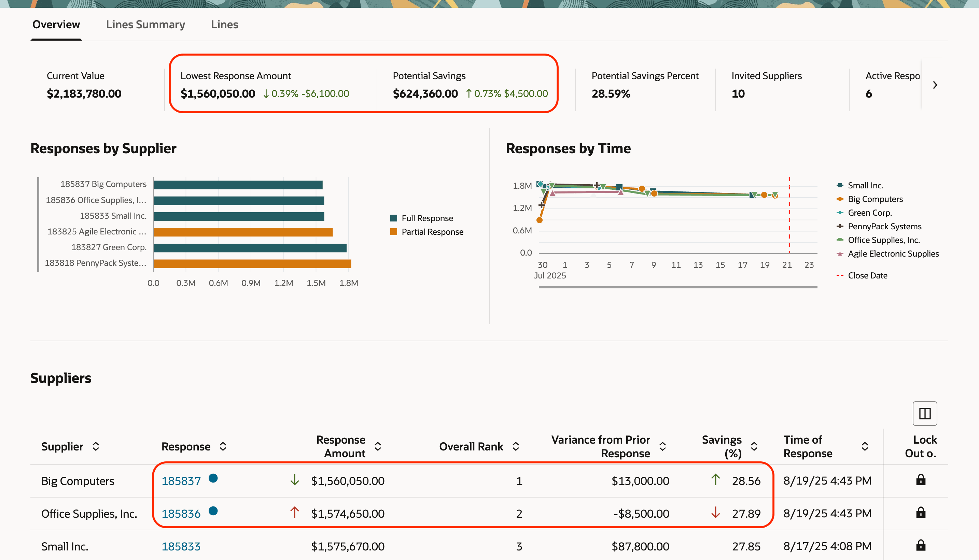Sort Variance from Prior Response column
Screen dimensions: 979x560
(x=662, y=446)
